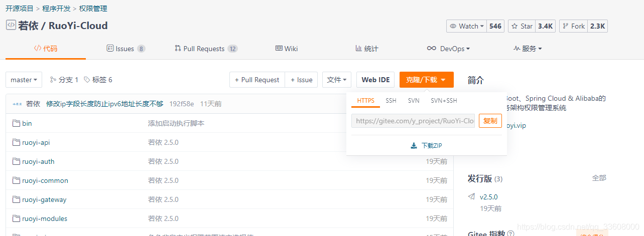Click the ruoyi-common folder icon
Viewport: 644px width, 236px height.
tap(16, 180)
